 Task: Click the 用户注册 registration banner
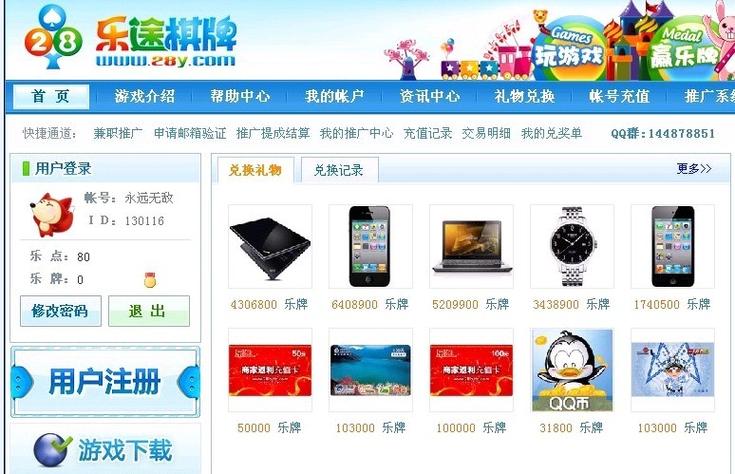(105, 382)
